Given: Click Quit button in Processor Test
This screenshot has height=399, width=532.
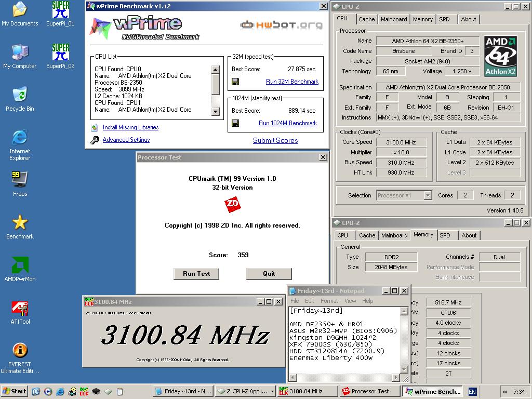Looking at the screenshot, I should [x=269, y=274].
